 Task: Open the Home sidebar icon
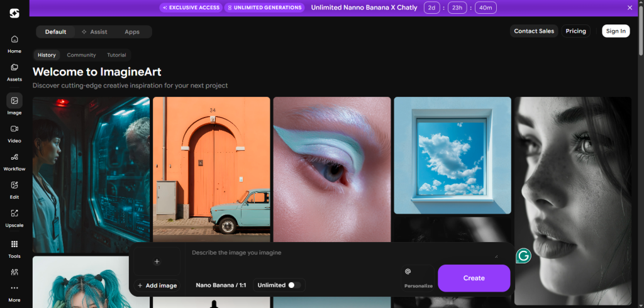(x=14, y=40)
